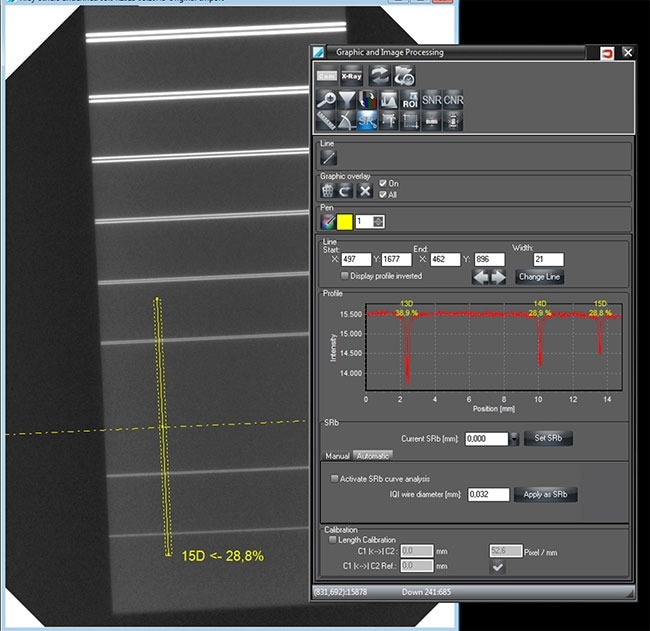Click the Current SRb value field

[x=487, y=439]
